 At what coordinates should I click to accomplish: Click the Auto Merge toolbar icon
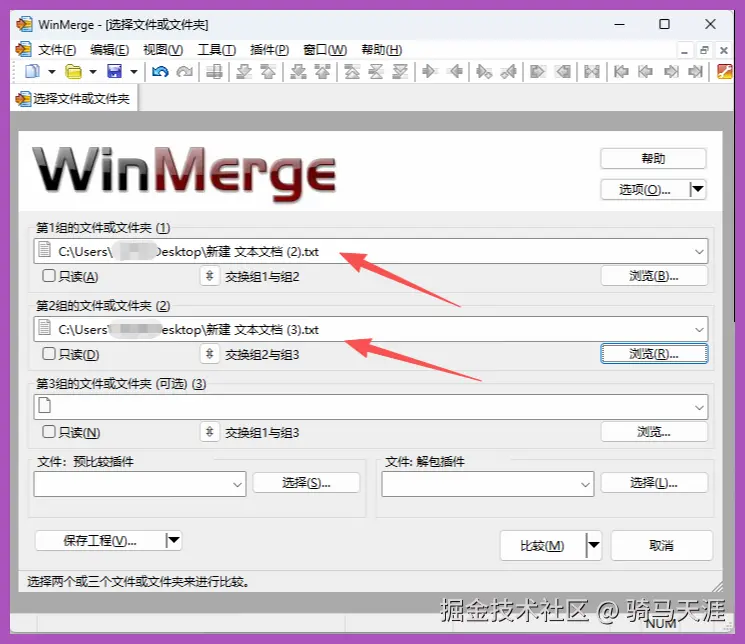pos(592,72)
